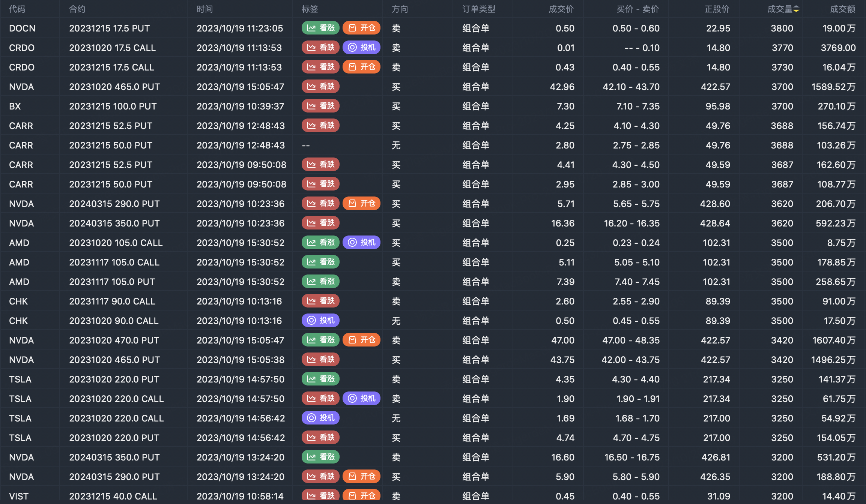The width and height of the screenshot is (866, 504).
Task: Click the 看跌 tag on CARR 12:48:43 52.5 PUT
Action: pyautogui.click(x=320, y=125)
